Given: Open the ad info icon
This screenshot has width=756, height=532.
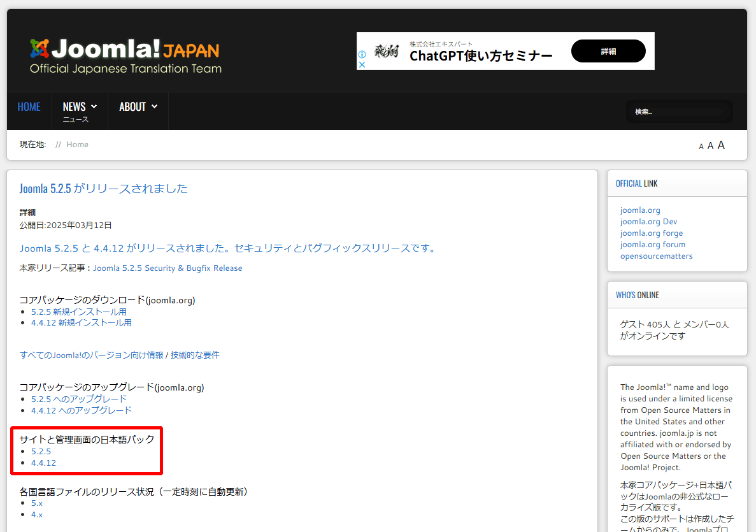Looking at the screenshot, I should pyautogui.click(x=362, y=55).
